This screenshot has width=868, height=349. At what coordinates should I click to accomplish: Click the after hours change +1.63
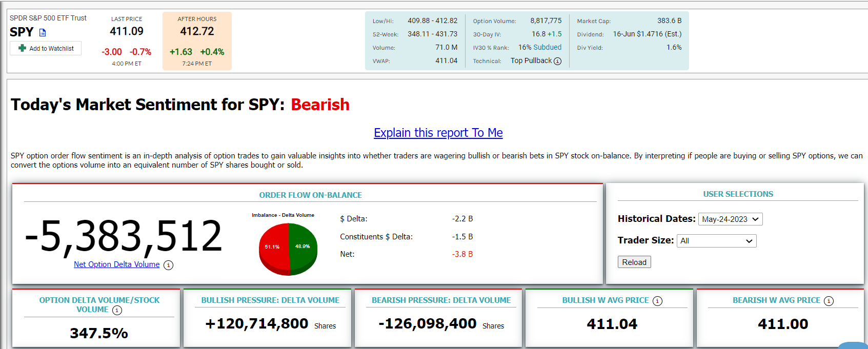tap(181, 52)
